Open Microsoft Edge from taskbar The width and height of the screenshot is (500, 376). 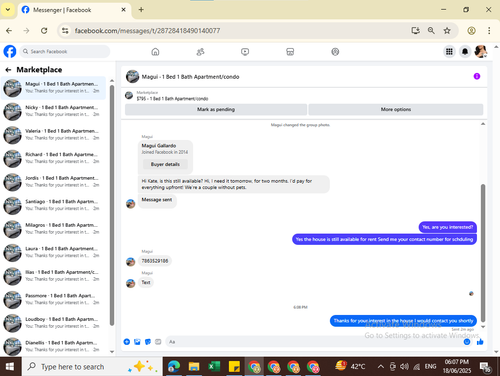tap(174, 367)
